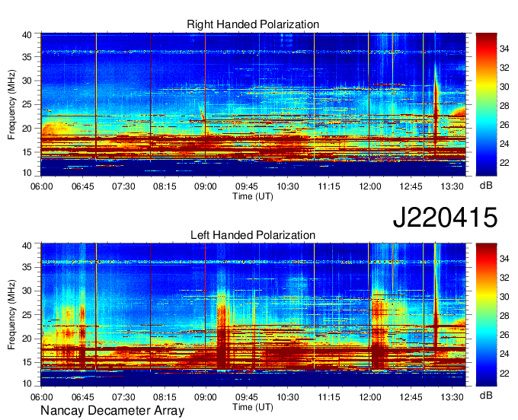Click the 08:15 tick on Right Handed time axis
Screen dimensions: 518x420
(165, 186)
